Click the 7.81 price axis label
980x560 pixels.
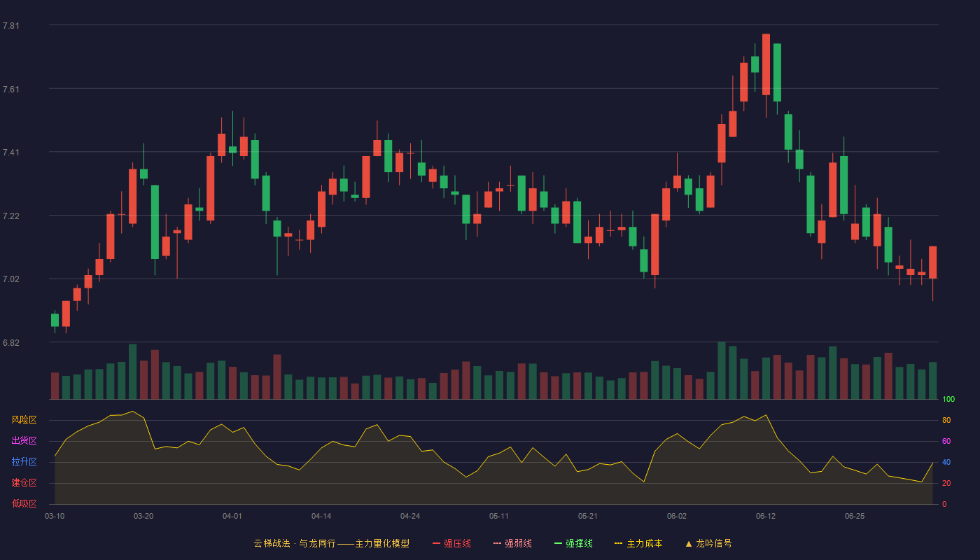(x=11, y=26)
